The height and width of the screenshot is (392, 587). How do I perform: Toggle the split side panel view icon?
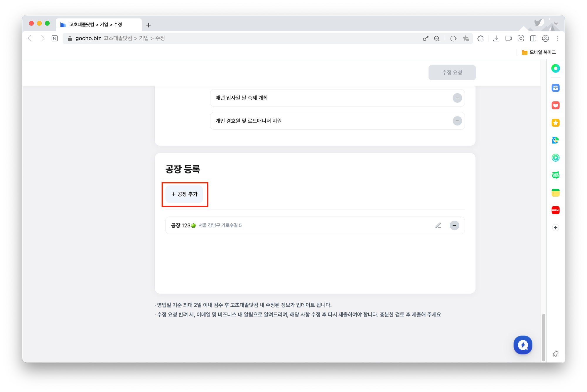[533, 38]
